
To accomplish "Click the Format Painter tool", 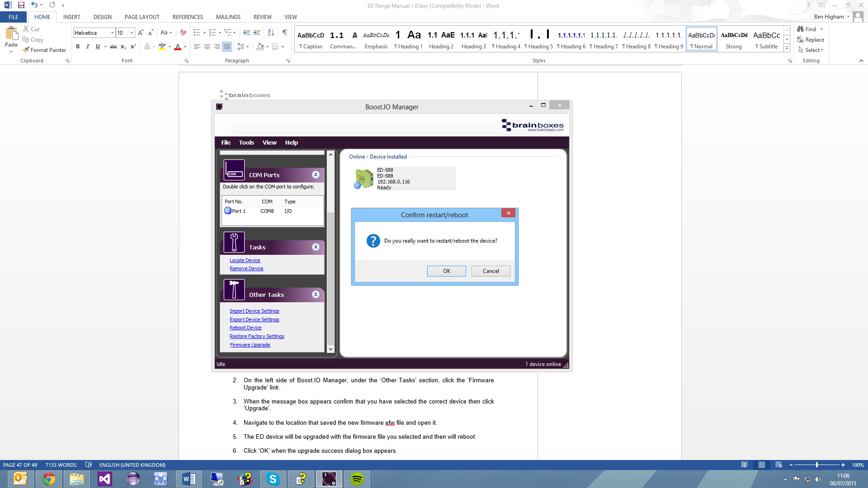I will click(x=44, y=50).
